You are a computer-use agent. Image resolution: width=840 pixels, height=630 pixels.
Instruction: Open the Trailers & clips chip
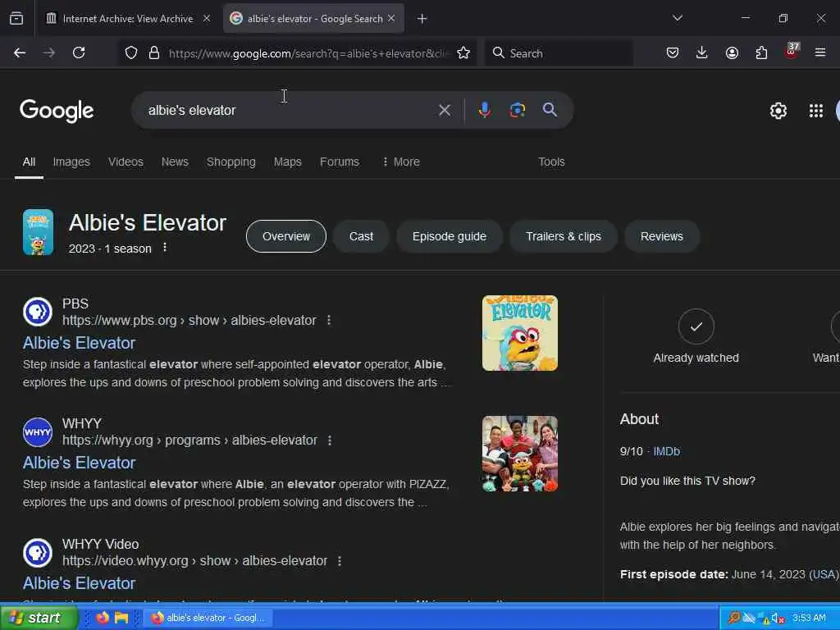[x=564, y=236]
